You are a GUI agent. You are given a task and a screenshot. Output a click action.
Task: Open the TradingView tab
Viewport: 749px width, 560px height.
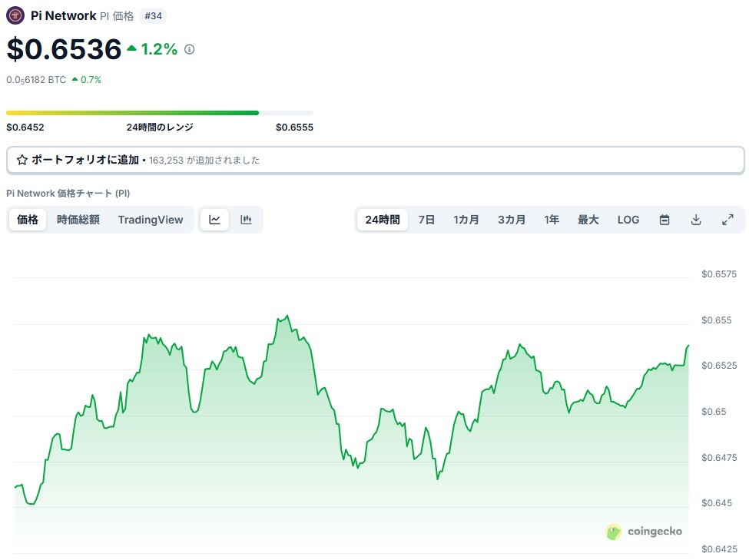[x=151, y=220]
